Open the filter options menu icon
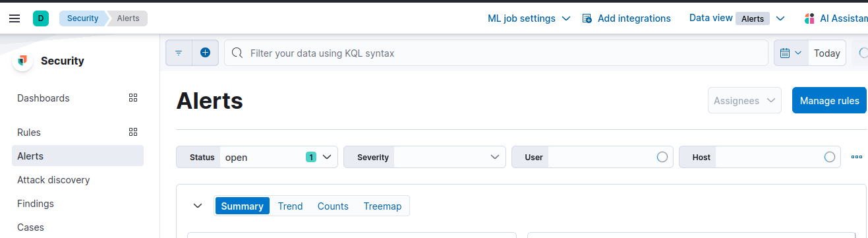 click(x=179, y=53)
